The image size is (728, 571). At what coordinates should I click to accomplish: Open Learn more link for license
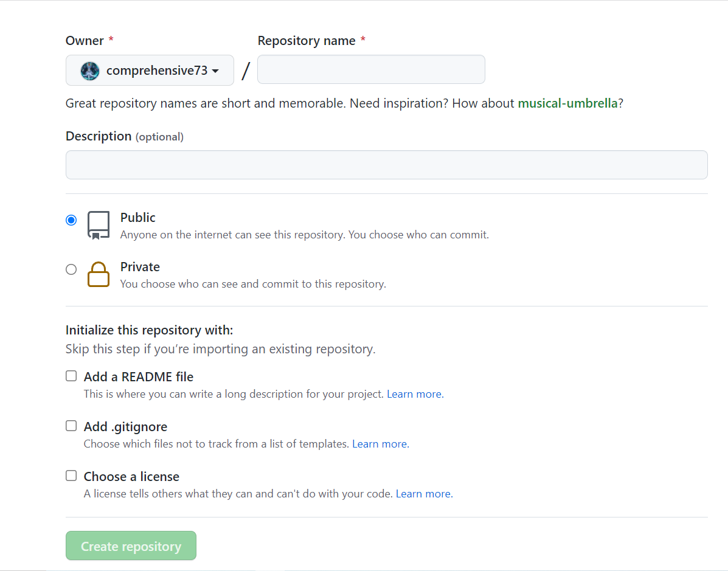click(x=424, y=494)
